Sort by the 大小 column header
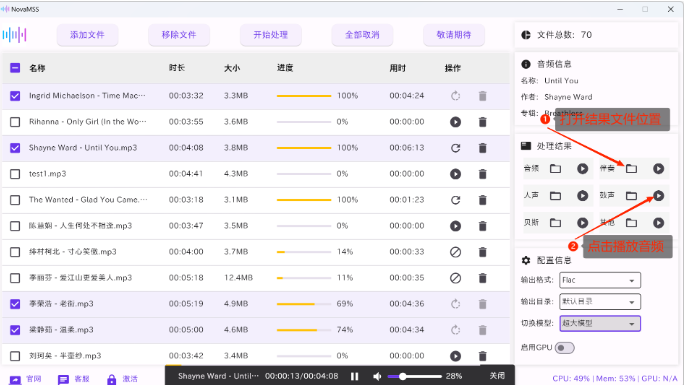This screenshot has height=385, width=685. tap(232, 68)
